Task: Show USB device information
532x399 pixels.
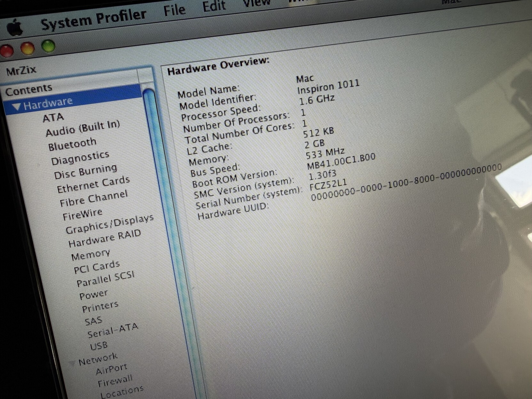Action: coord(99,346)
